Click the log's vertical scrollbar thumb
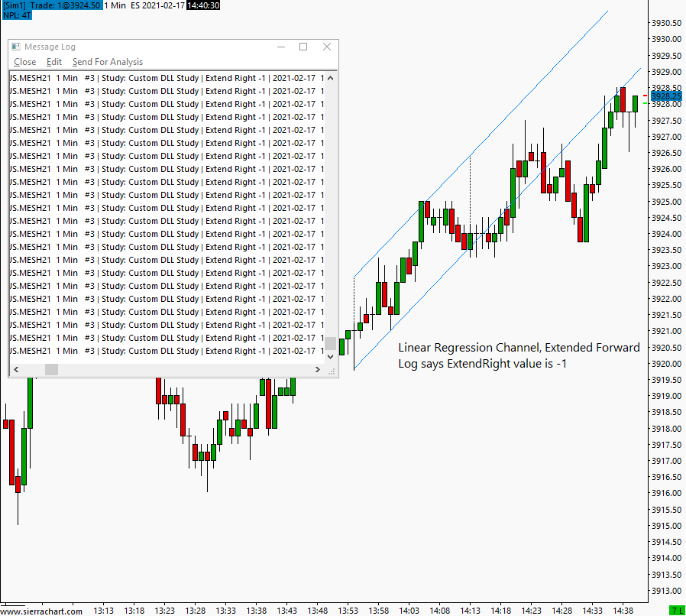The image size is (686, 616). pyautogui.click(x=330, y=344)
